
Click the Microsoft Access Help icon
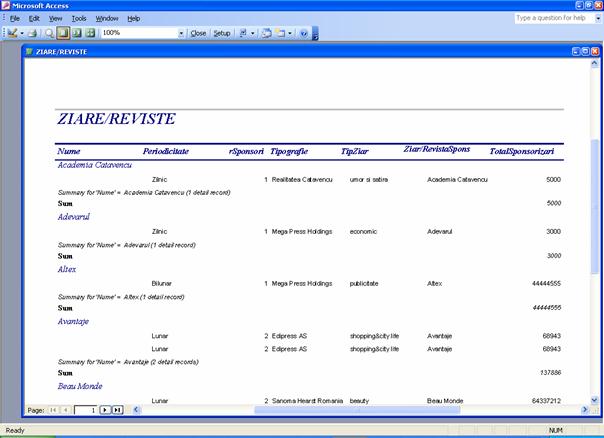(x=303, y=33)
